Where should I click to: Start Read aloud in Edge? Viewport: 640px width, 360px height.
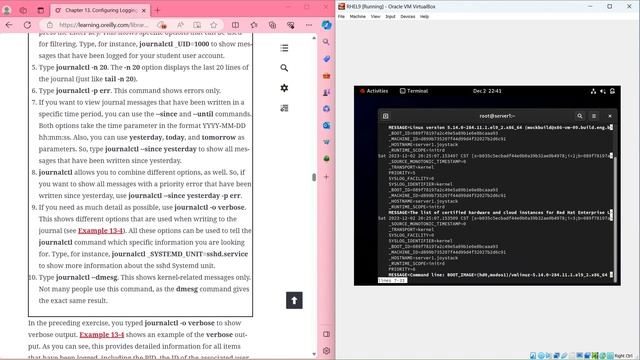coord(180,25)
